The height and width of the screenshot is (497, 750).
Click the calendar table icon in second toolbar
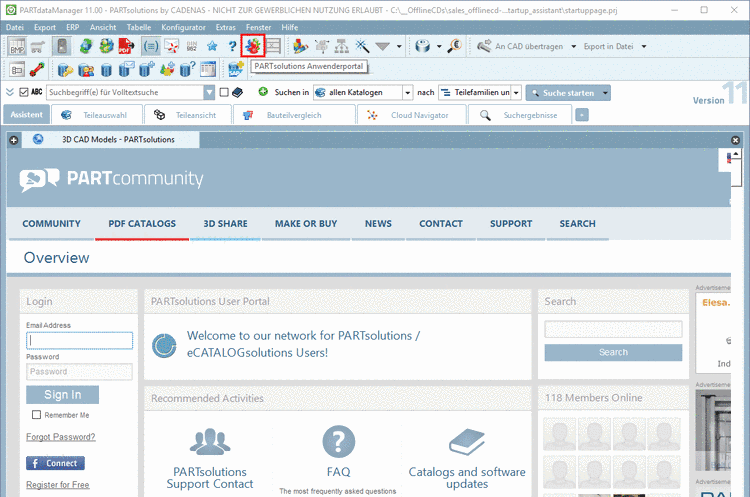208,70
